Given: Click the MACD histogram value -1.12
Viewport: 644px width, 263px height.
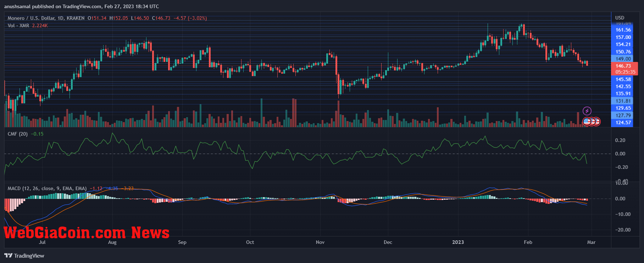Looking at the screenshot, I should (x=96, y=188).
